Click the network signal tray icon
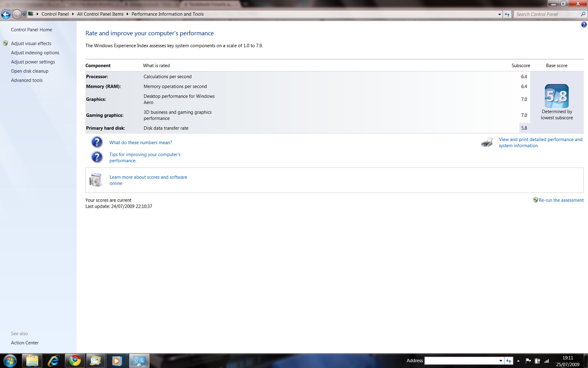 [x=547, y=361]
